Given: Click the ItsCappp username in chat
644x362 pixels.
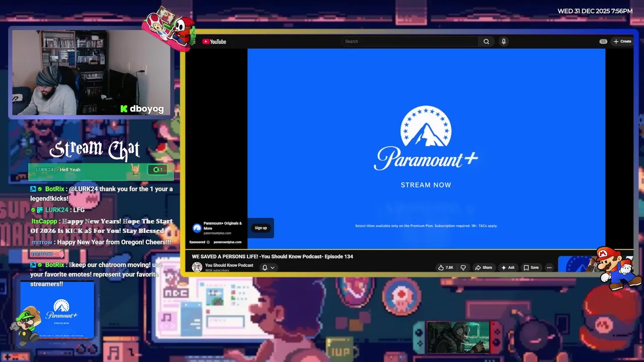Looking at the screenshot, I should [x=44, y=221].
